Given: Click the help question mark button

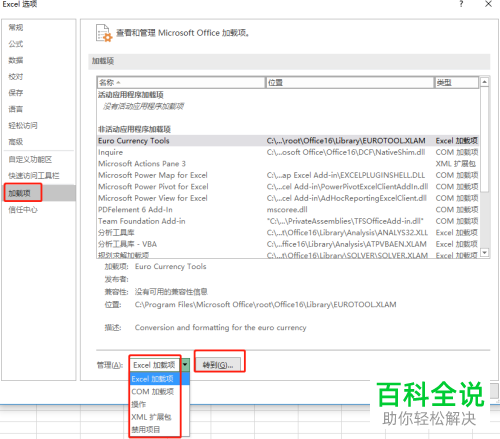Looking at the screenshot, I should [461, 4].
